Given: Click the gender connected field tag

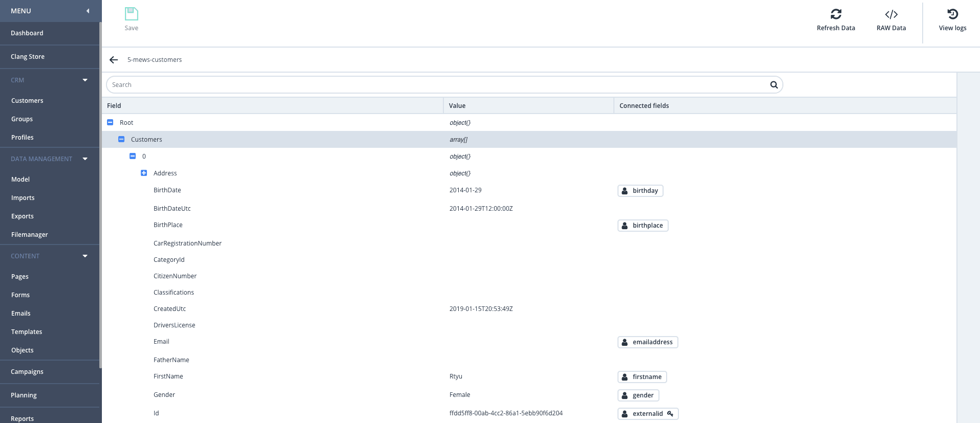Looking at the screenshot, I should coord(638,395).
